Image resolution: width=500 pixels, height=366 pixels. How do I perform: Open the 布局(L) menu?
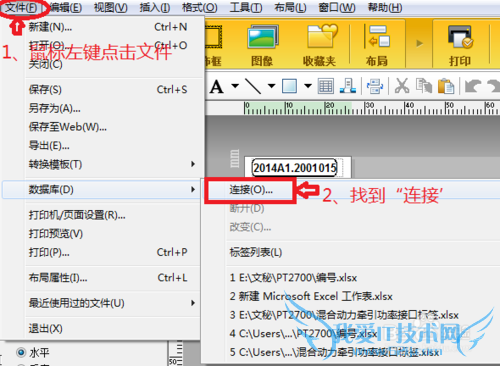point(290,7)
